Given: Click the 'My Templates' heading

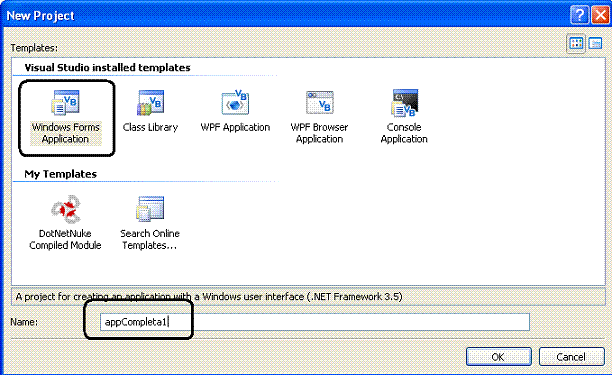Looking at the screenshot, I should click(60, 174).
